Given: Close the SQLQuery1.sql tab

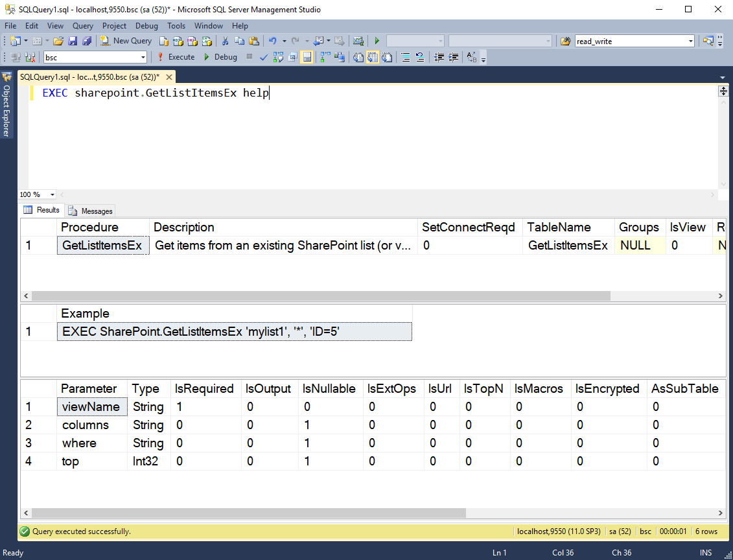Looking at the screenshot, I should pyautogui.click(x=169, y=77).
